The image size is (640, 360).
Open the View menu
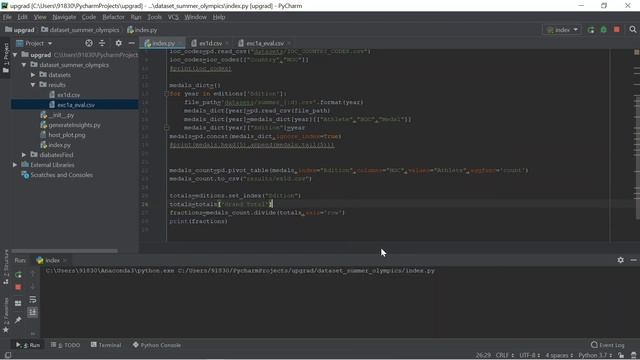pyautogui.click(x=40, y=17)
